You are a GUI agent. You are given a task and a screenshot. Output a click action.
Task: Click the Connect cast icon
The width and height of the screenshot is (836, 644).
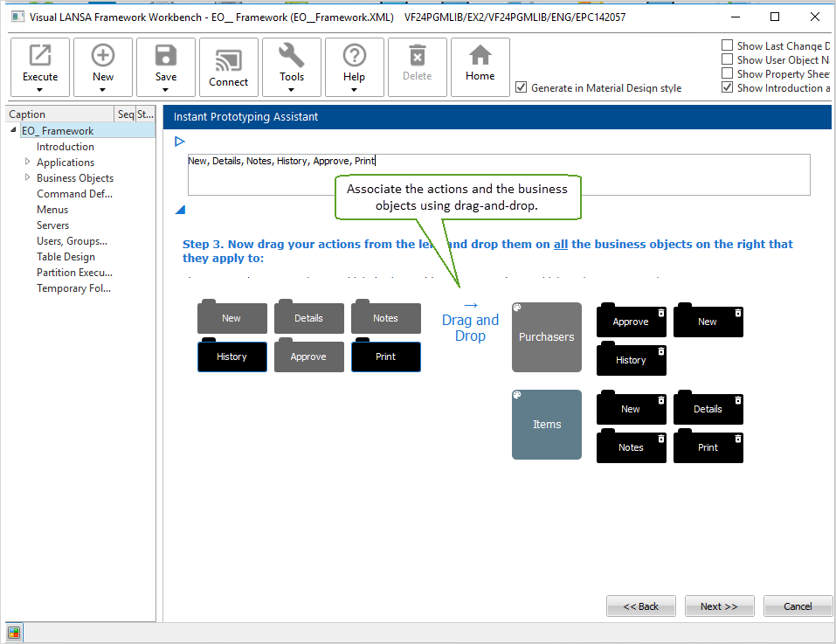[x=229, y=58]
